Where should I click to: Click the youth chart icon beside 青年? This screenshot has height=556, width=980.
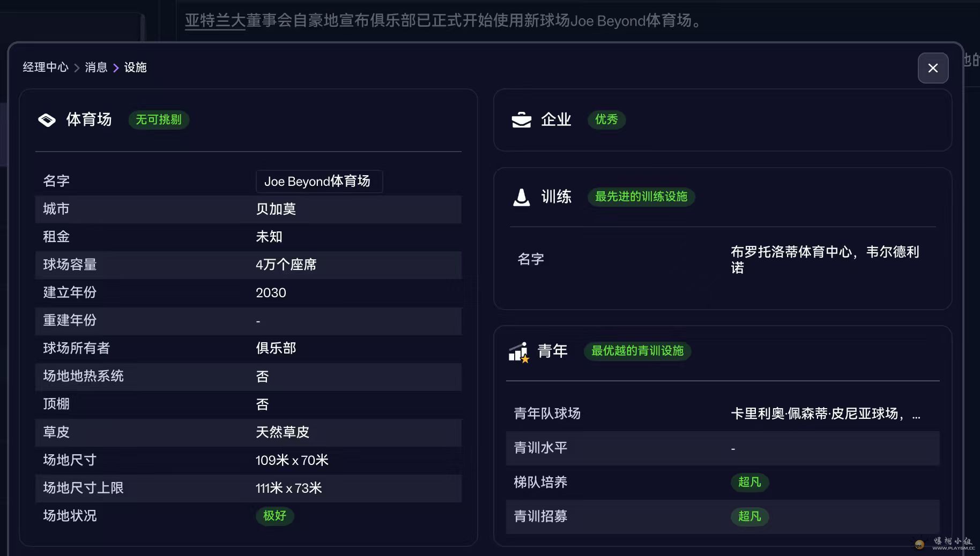[x=518, y=352]
